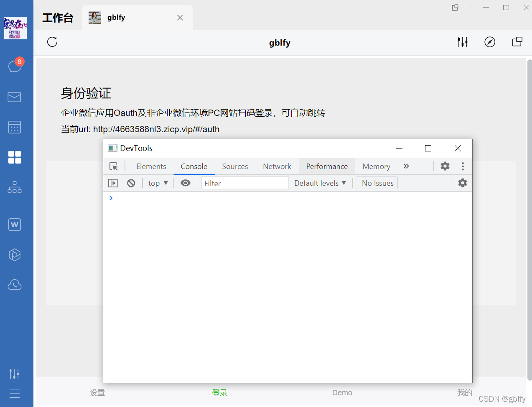The height and width of the screenshot is (407, 532).
Task: Activate the inspect element tool in DevTools
Action: pyautogui.click(x=114, y=166)
